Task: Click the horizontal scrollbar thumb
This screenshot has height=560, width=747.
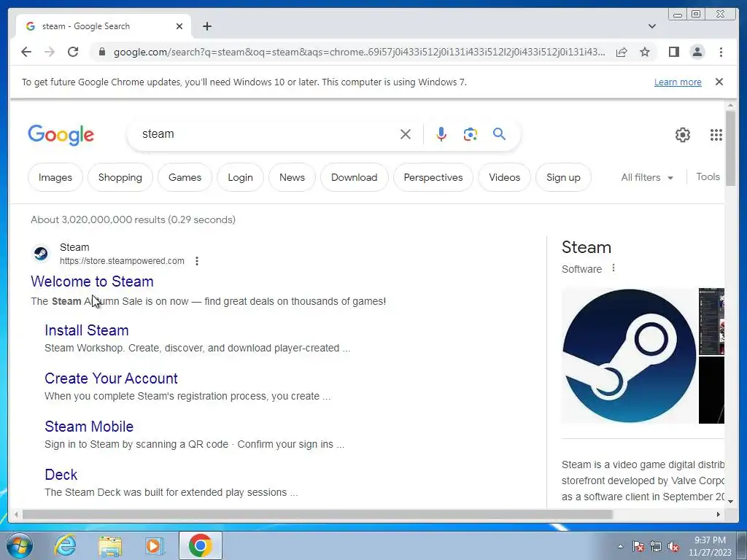Action: click(x=317, y=514)
